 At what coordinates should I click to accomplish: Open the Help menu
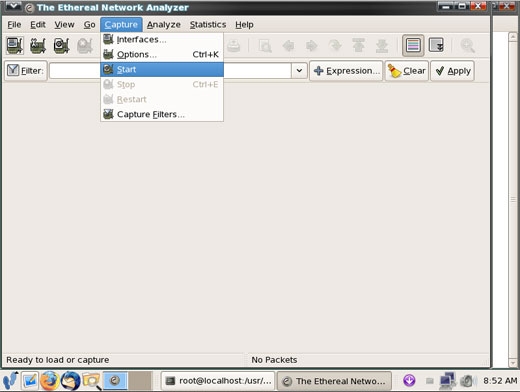pos(244,25)
